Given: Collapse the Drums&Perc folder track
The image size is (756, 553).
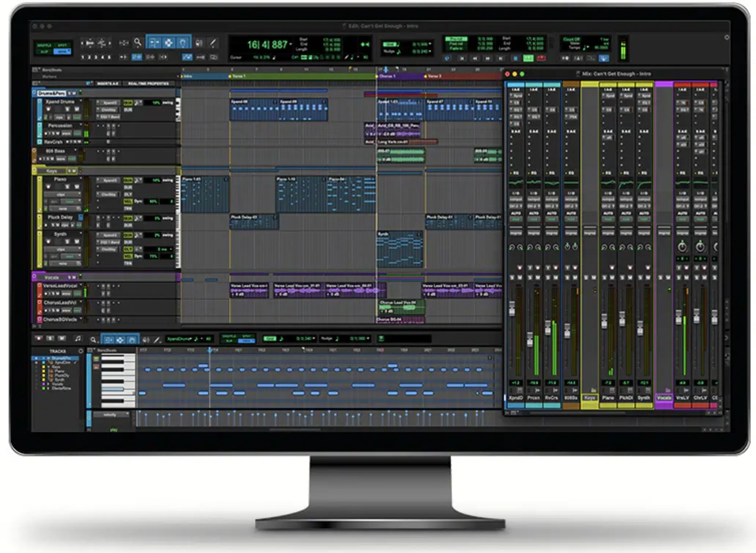Looking at the screenshot, I should click(34, 93).
